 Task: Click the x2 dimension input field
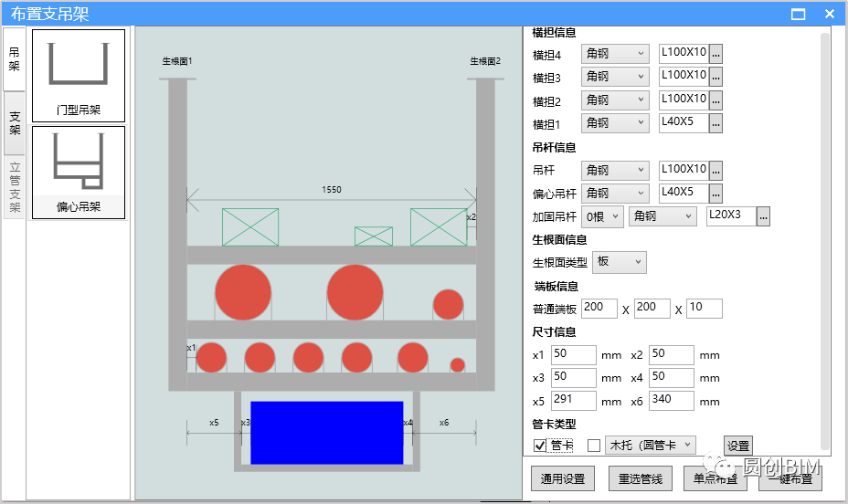[671, 355]
